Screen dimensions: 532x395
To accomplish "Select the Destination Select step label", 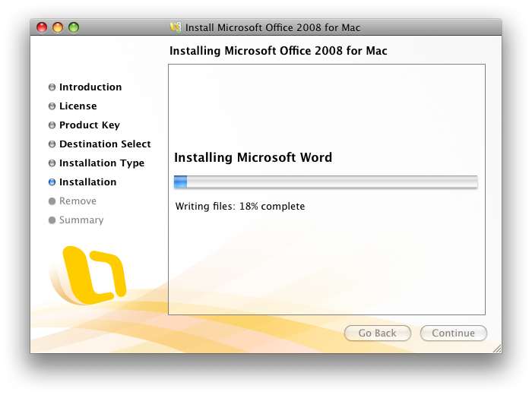I will click(105, 144).
